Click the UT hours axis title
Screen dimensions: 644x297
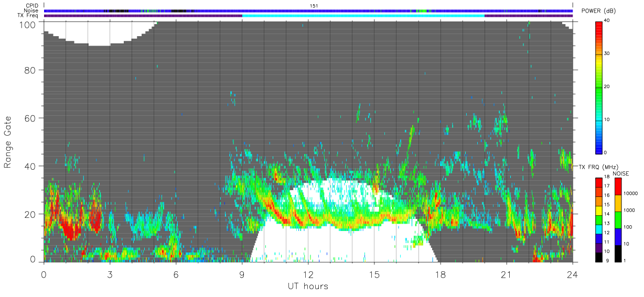(307, 286)
